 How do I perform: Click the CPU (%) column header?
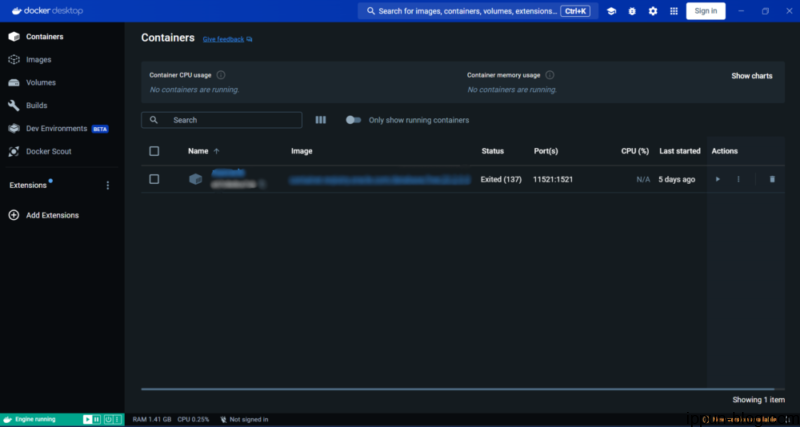[635, 151]
